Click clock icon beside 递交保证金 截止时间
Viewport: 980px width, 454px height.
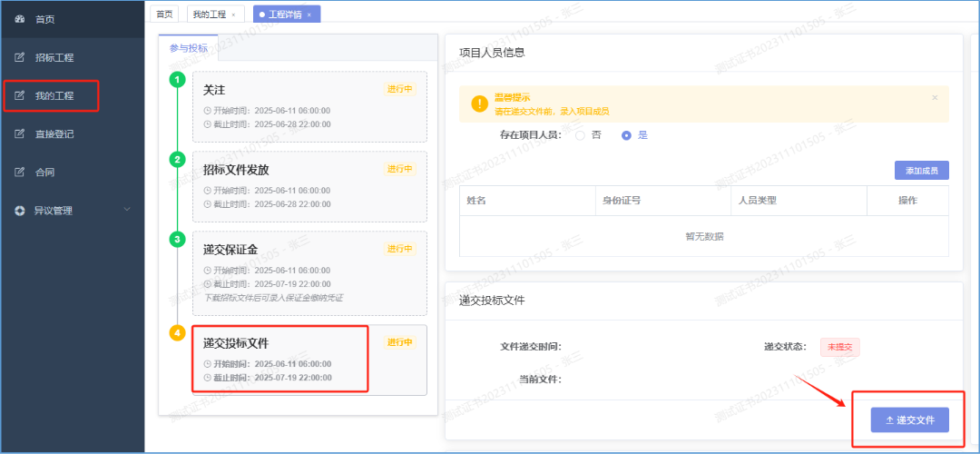(x=208, y=284)
